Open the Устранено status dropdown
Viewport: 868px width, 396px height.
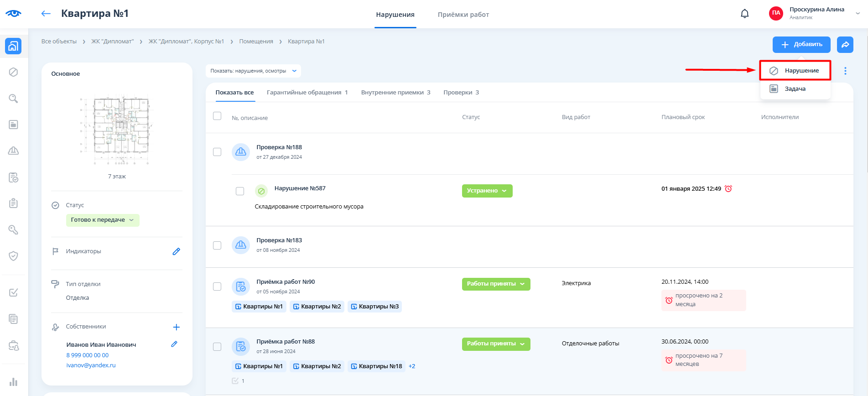click(487, 191)
